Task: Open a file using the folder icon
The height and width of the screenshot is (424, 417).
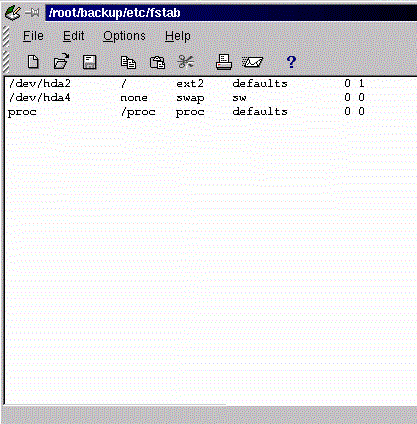Action: click(61, 61)
